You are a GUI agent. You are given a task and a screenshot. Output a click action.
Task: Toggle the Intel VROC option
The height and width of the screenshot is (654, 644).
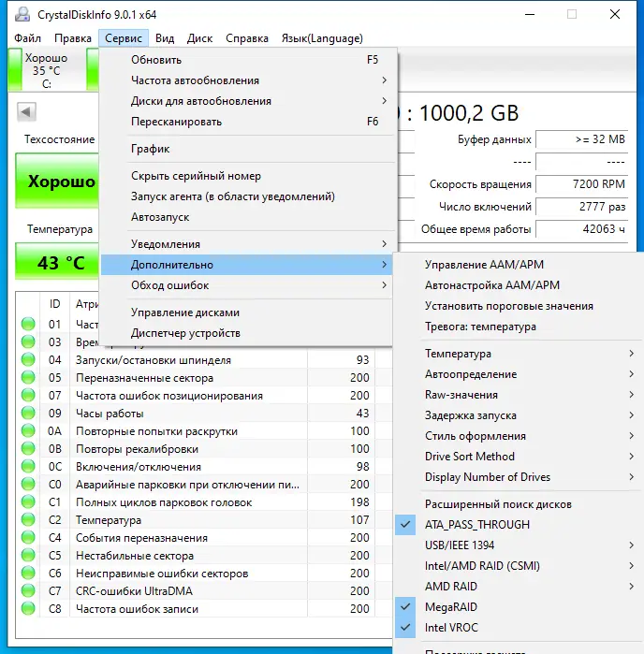tap(518, 627)
